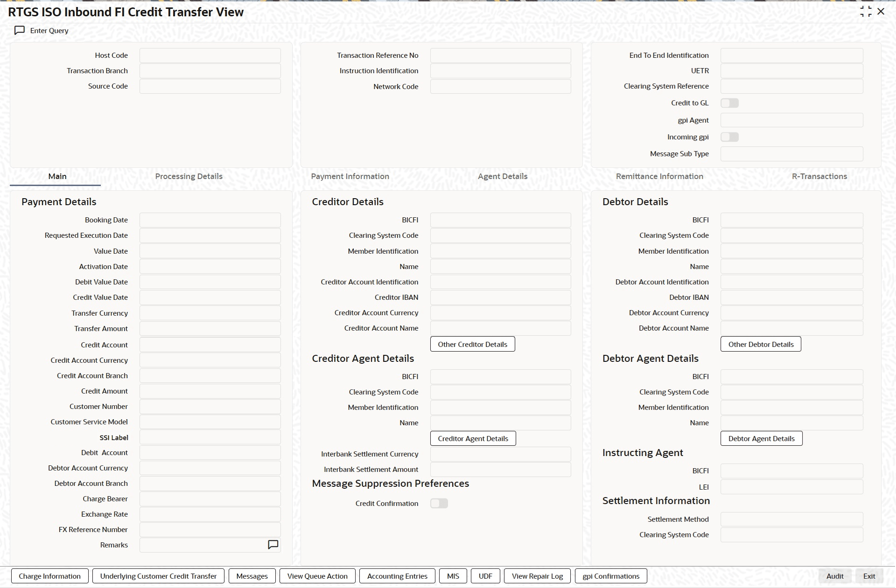This screenshot has height=588, width=896.
Task: Click Debtor Agent Details button
Action: click(761, 438)
